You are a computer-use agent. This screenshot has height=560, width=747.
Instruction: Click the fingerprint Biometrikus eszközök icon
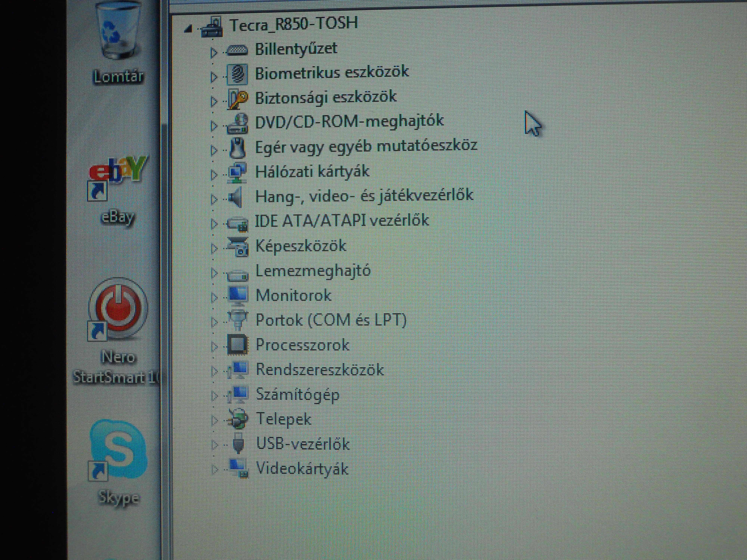[x=237, y=74]
